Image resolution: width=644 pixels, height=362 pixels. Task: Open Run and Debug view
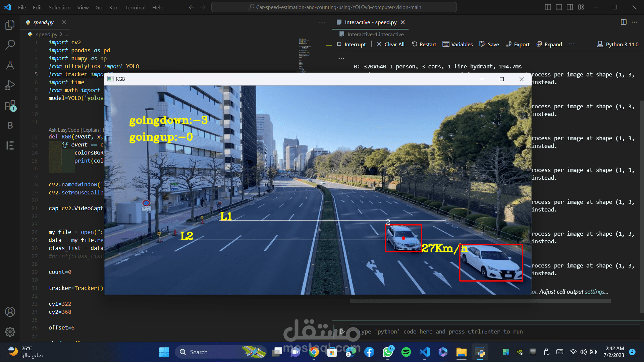coord(10,85)
